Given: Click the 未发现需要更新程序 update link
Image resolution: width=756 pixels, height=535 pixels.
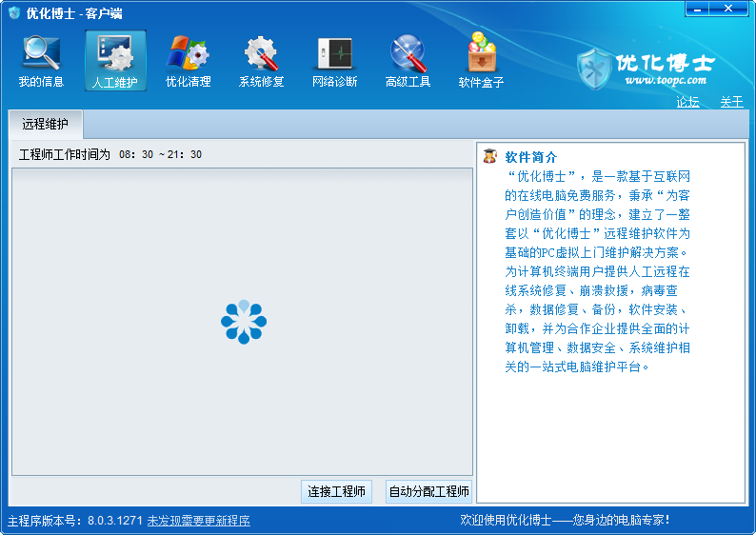Looking at the screenshot, I should (x=198, y=521).
